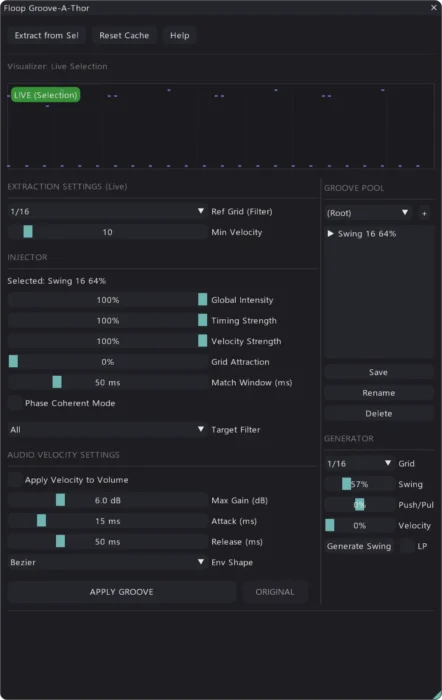
Task: Open the Generator Grid 1/16 dropdown
Action: [x=359, y=463]
